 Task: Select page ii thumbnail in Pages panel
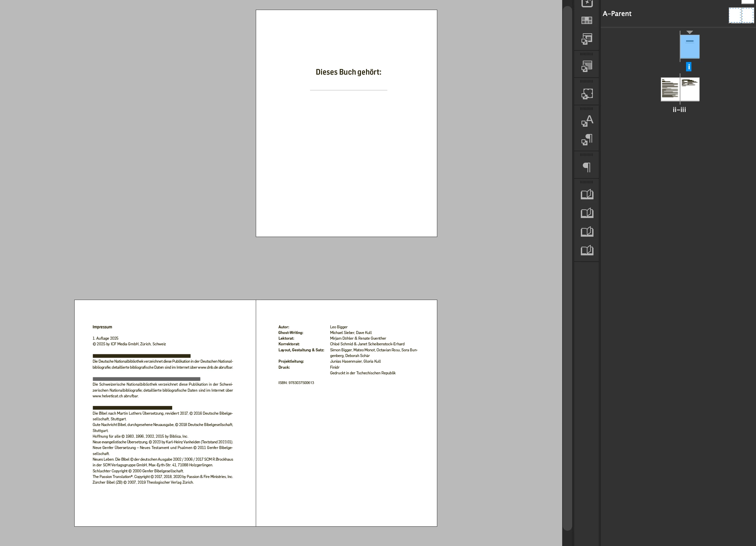[x=670, y=89]
